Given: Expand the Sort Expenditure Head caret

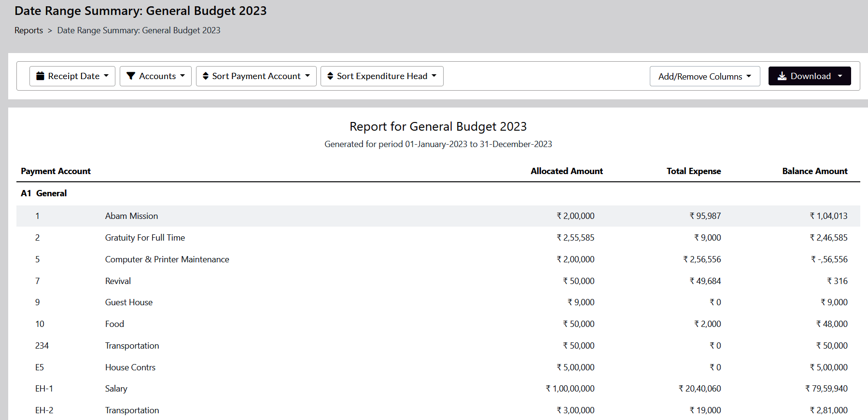Looking at the screenshot, I should (x=434, y=76).
